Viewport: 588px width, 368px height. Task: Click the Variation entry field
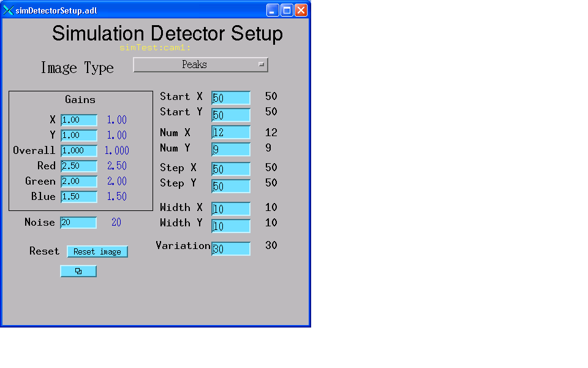point(230,248)
